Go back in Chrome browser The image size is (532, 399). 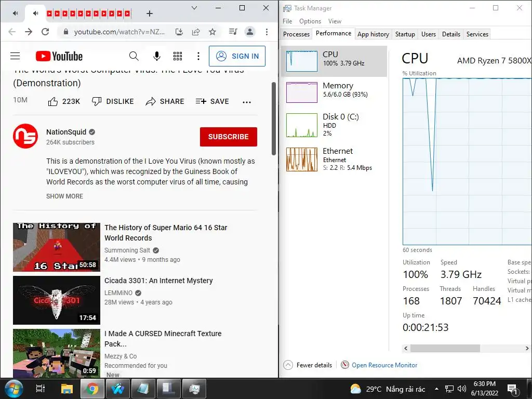tap(12, 32)
